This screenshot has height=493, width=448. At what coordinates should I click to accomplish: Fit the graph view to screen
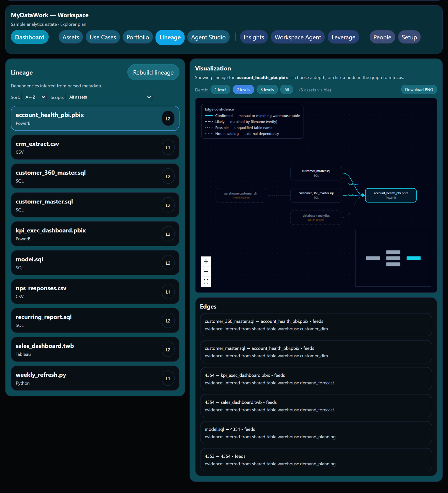pos(206,281)
